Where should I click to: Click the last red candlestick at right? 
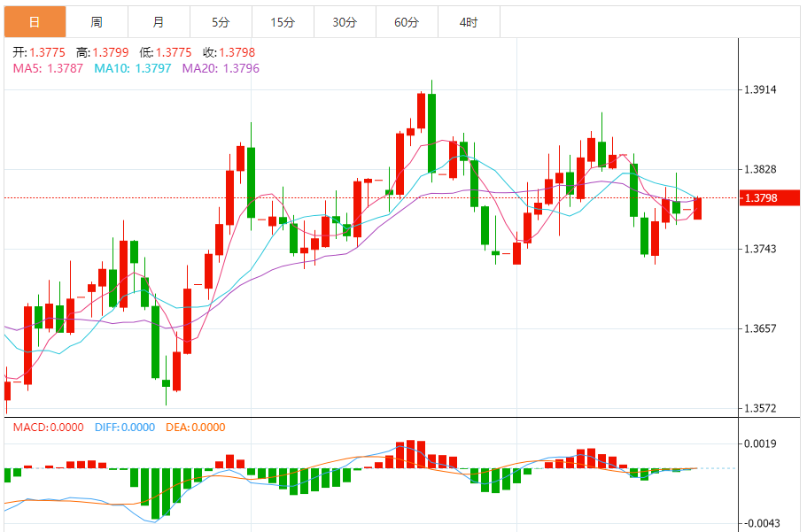click(x=697, y=208)
